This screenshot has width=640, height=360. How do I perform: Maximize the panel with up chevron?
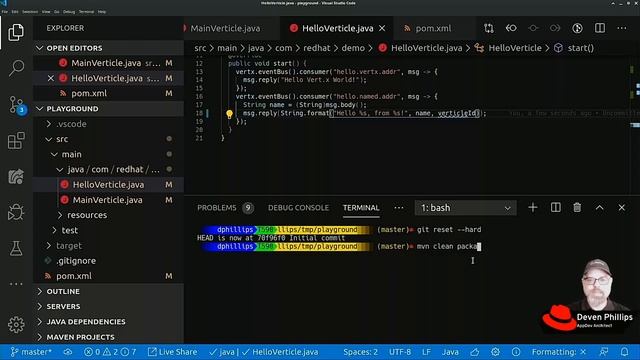599,207
